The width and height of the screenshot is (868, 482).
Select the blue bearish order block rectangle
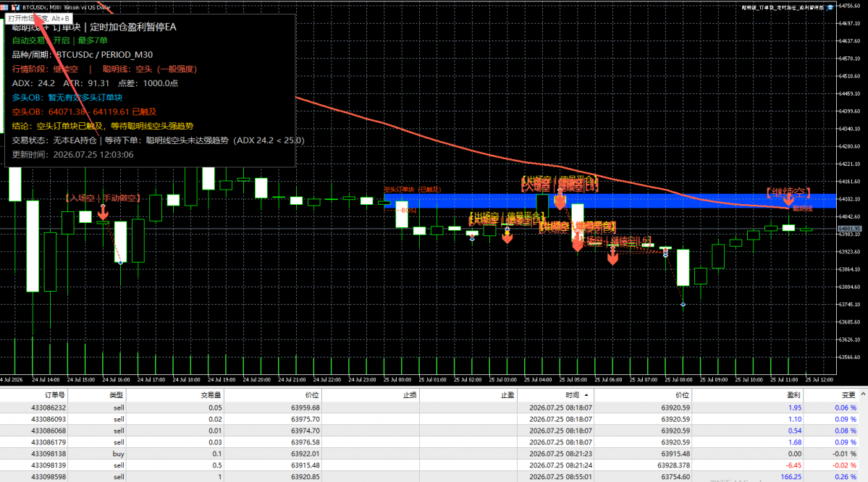pyautogui.click(x=610, y=201)
